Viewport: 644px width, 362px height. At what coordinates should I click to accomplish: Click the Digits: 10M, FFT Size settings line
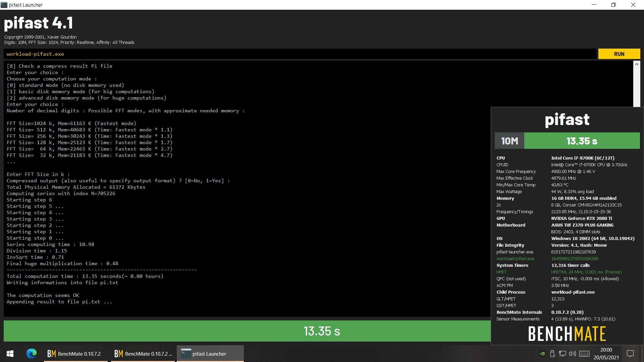click(x=69, y=42)
